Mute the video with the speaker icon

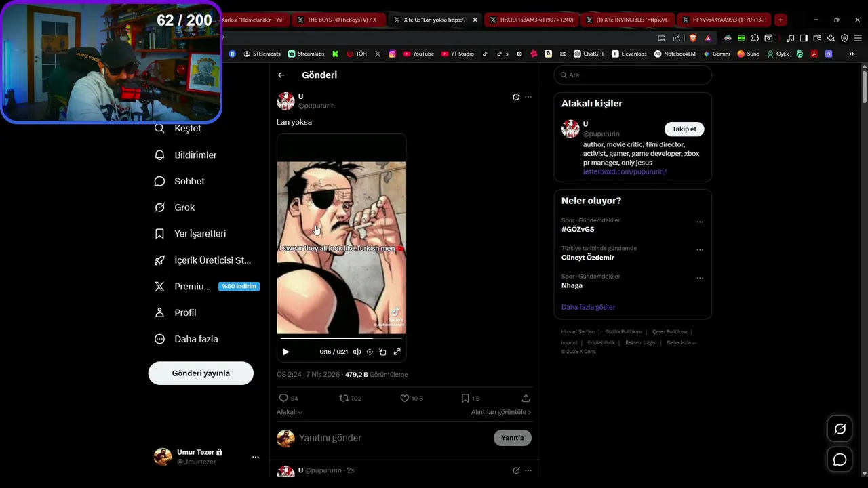(x=357, y=352)
